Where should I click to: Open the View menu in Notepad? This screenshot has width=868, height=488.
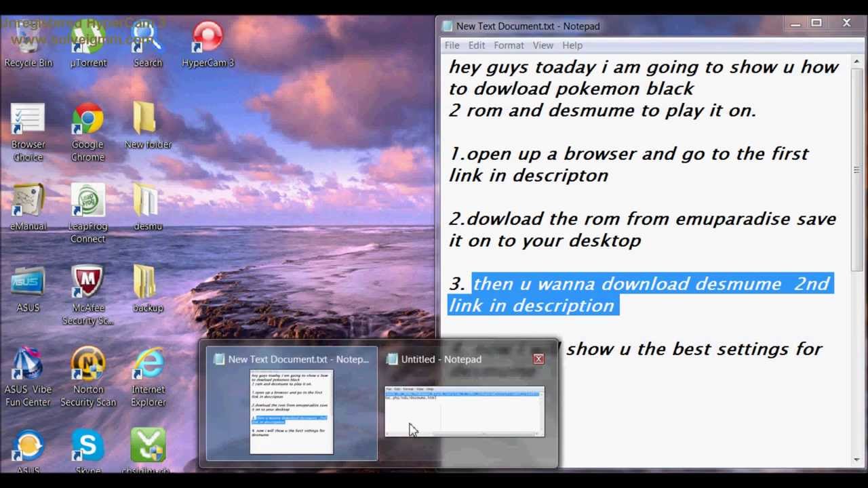click(542, 45)
